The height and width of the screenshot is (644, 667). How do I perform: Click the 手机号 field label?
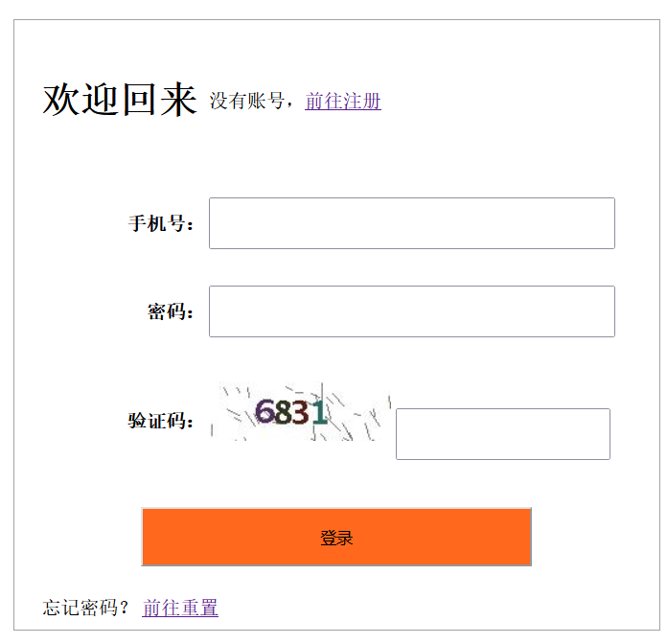161,224
